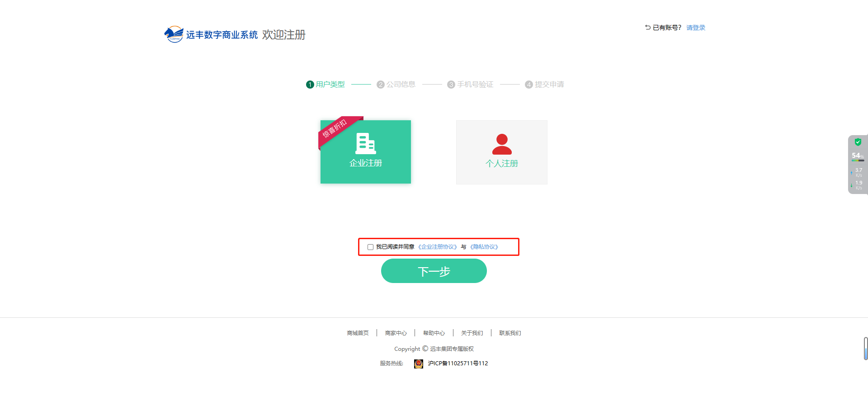Image resolution: width=868 pixels, height=420 pixels.
Task: Click the green shield security icon
Action: [858, 142]
